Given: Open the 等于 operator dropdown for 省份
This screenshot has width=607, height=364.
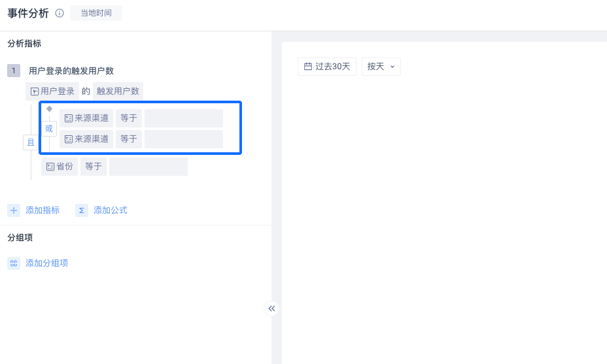Looking at the screenshot, I should pyautogui.click(x=94, y=167).
